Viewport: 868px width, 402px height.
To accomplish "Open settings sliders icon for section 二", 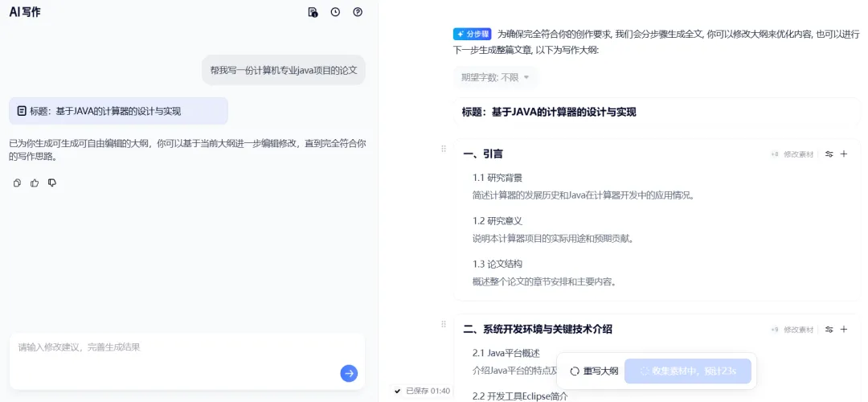I will (829, 330).
